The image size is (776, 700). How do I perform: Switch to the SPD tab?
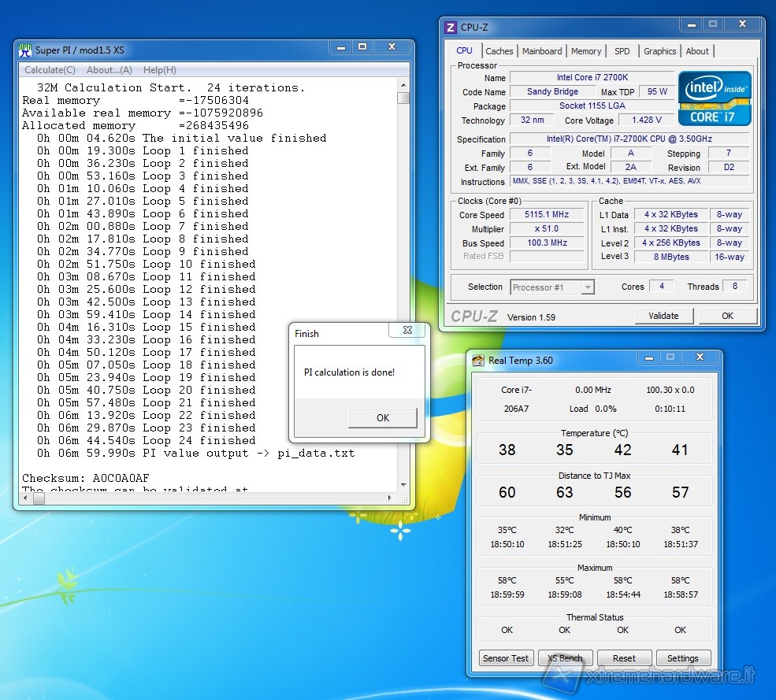click(x=622, y=51)
